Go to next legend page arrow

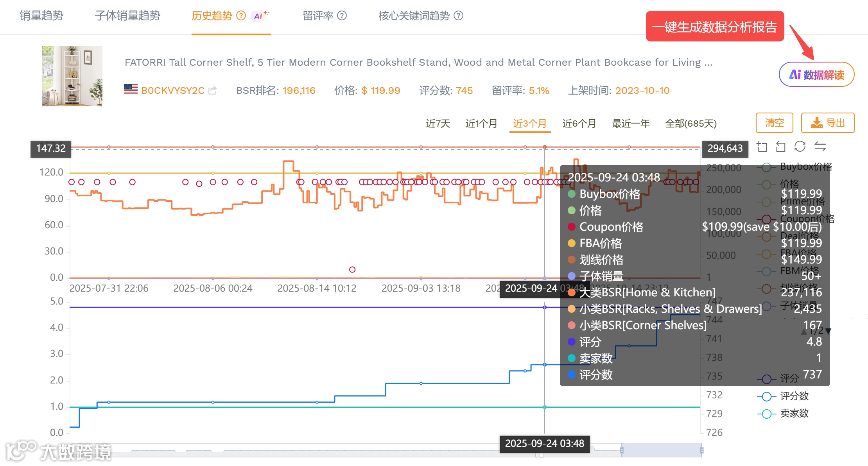click(x=828, y=332)
